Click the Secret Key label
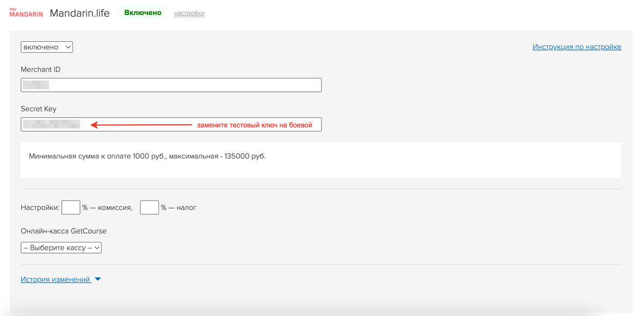The image size is (644, 316). pyautogui.click(x=39, y=109)
